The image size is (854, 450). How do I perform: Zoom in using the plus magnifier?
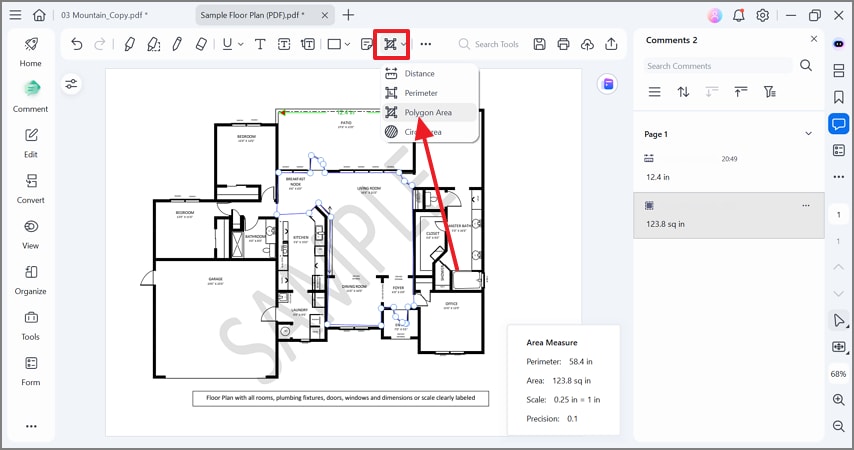tap(839, 399)
